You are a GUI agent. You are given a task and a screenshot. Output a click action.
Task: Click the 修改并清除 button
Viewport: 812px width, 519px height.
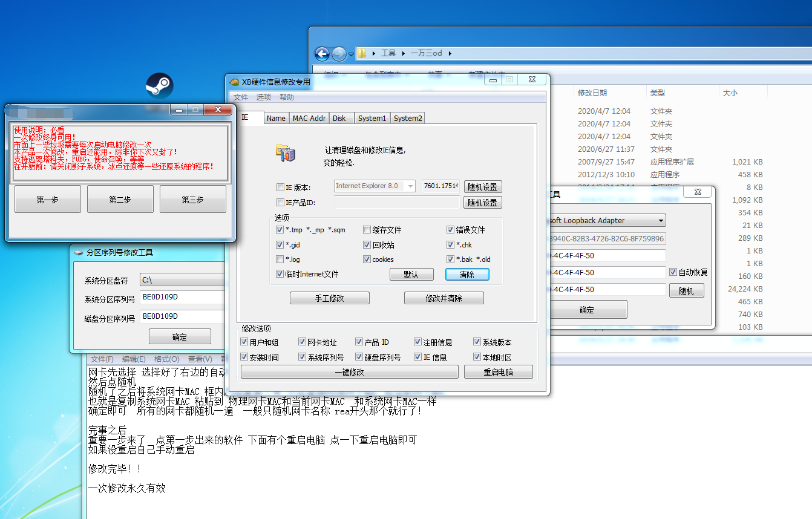444,298
